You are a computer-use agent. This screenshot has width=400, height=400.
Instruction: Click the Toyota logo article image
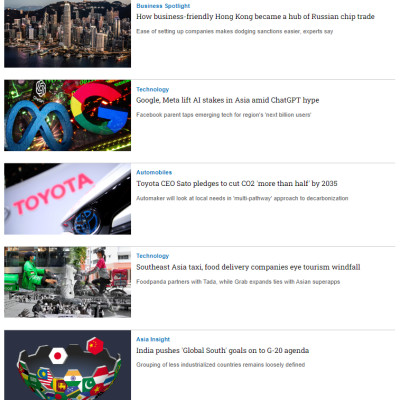[x=67, y=199]
